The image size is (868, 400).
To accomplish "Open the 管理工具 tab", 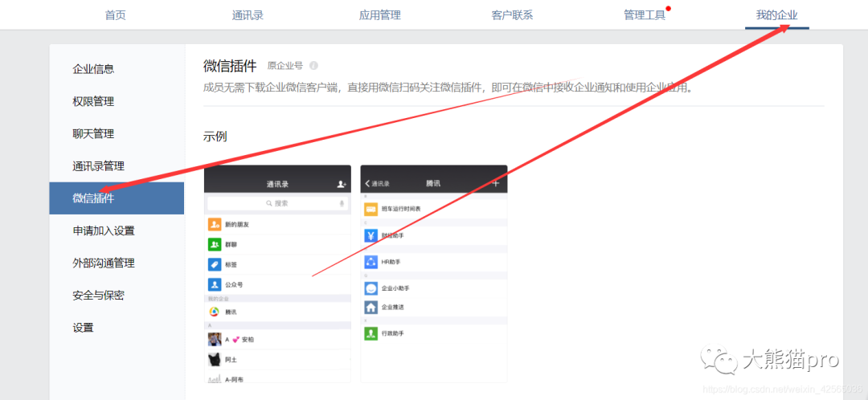I will tap(645, 15).
